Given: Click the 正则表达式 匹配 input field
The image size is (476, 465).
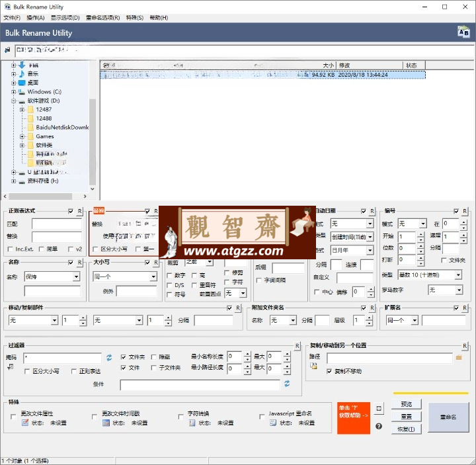Looking at the screenshot, I should pyautogui.click(x=57, y=224).
